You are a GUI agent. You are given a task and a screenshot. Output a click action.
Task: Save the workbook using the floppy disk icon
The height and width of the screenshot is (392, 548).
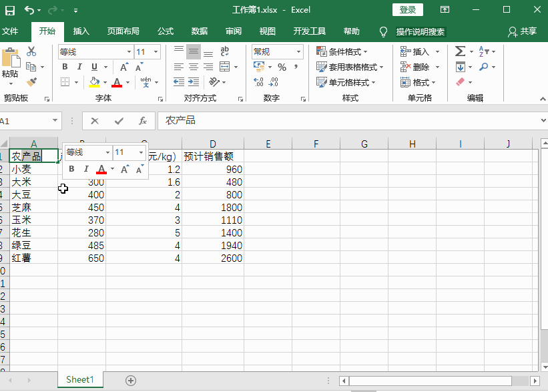10,10
